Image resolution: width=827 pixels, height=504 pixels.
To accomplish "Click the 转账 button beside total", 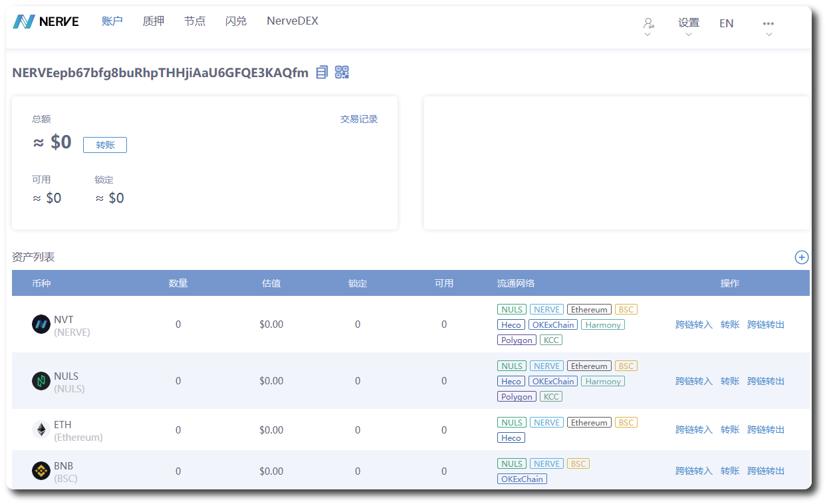I will pos(105,145).
